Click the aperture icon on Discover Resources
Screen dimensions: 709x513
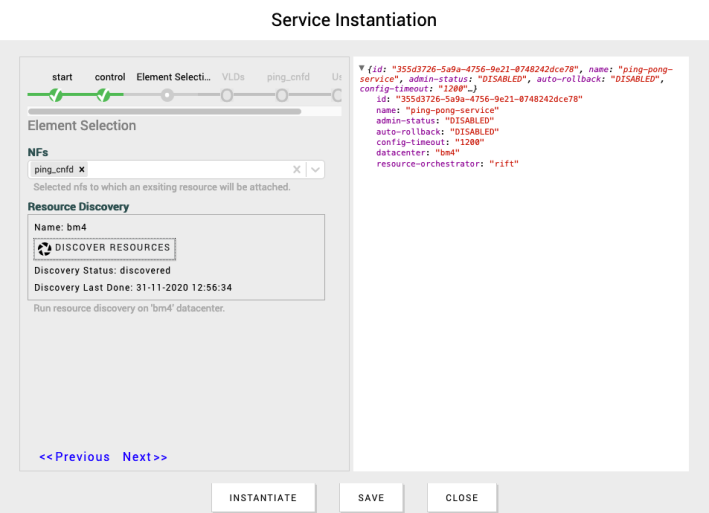click(x=44, y=247)
